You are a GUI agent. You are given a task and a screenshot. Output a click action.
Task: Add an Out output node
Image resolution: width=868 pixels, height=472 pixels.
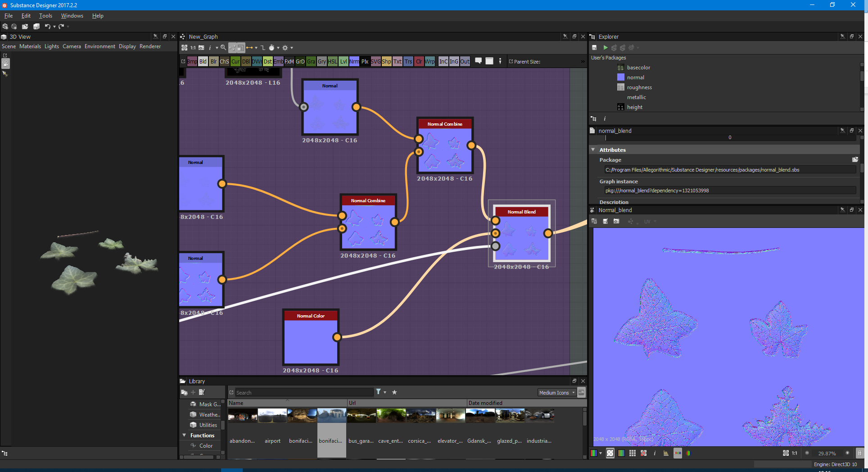point(465,62)
